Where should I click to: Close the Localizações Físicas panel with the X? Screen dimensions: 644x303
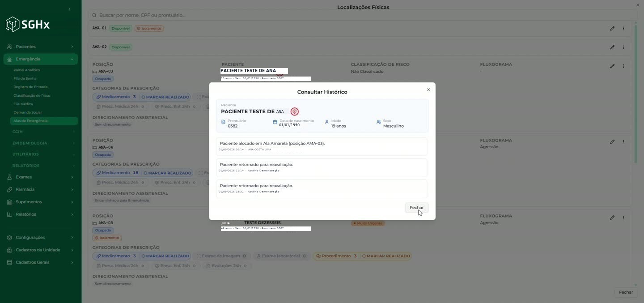pos(638,5)
